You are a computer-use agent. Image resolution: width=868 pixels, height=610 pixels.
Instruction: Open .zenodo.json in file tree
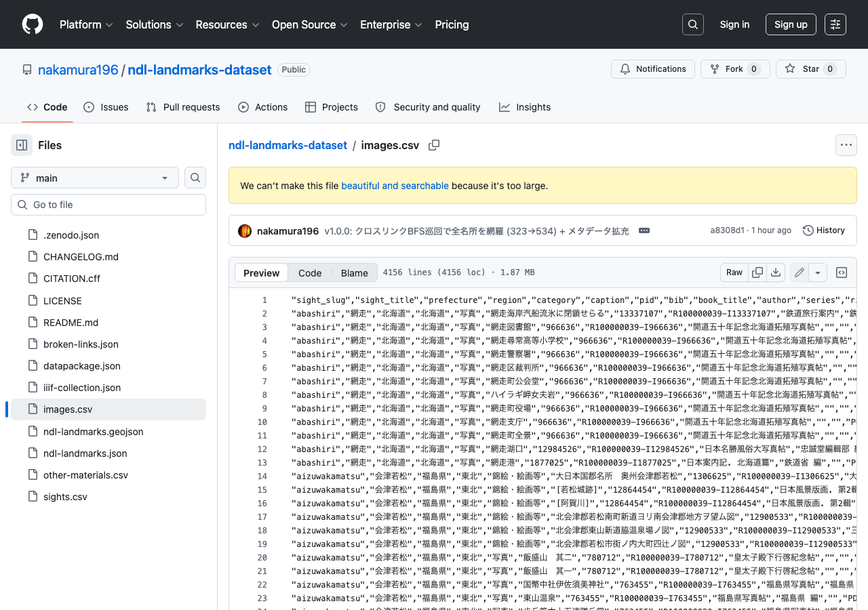point(108,235)
